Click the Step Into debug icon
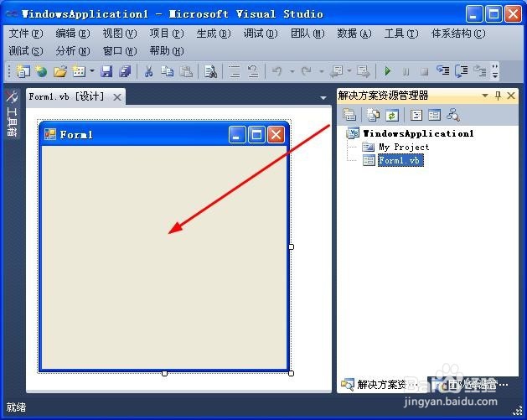The height and width of the screenshot is (420, 527). pos(442,70)
